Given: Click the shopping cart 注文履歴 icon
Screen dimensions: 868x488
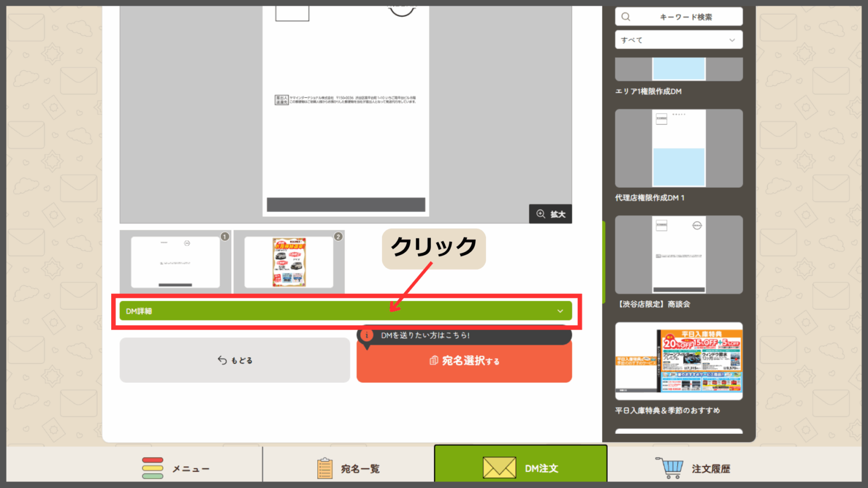Looking at the screenshot, I should [x=671, y=468].
